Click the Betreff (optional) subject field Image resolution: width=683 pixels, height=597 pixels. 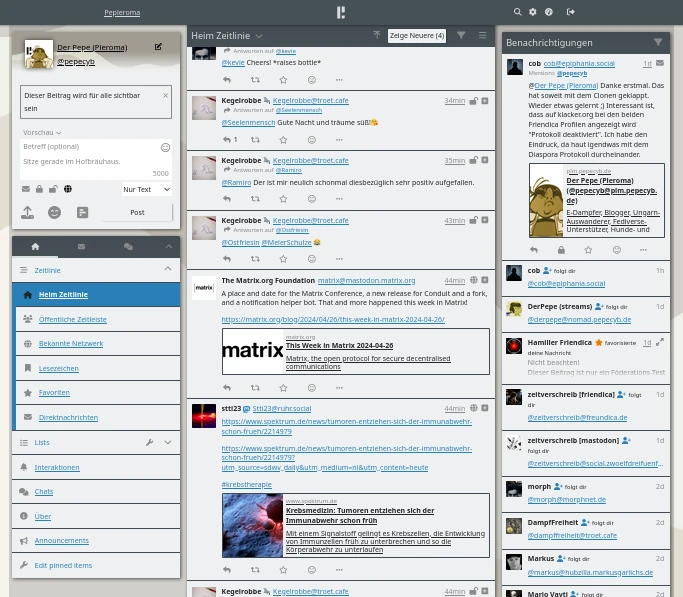(x=88, y=147)
